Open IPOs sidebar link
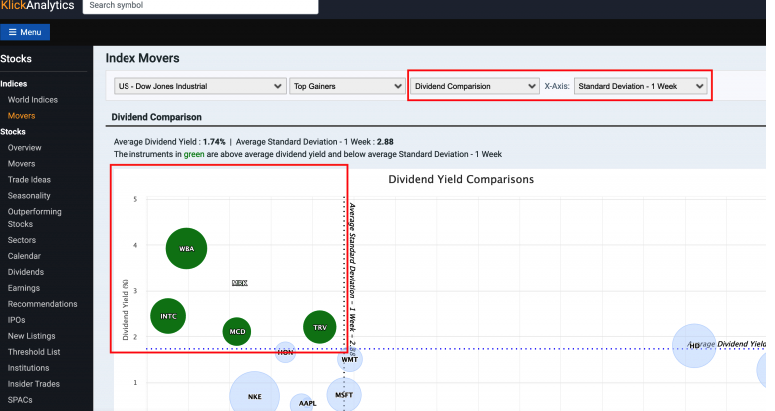The image size is (775, 411). coord(16,320)
